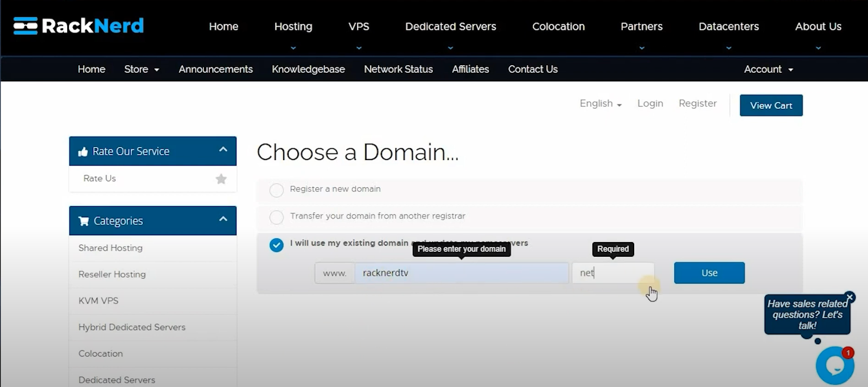Open Reseller Hosting category
Screen dimensions: 868x387
click(x=112, y=274)
